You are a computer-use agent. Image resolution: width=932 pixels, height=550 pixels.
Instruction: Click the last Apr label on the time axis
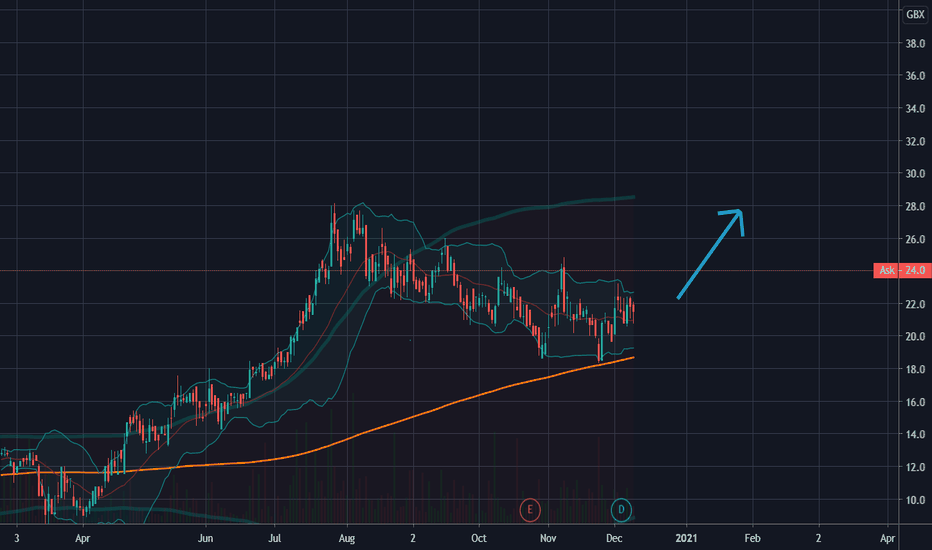click(x=887, y=538)
